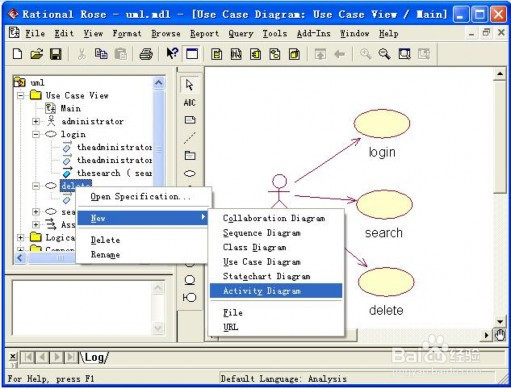Open the Browse menu

point(166,34)
